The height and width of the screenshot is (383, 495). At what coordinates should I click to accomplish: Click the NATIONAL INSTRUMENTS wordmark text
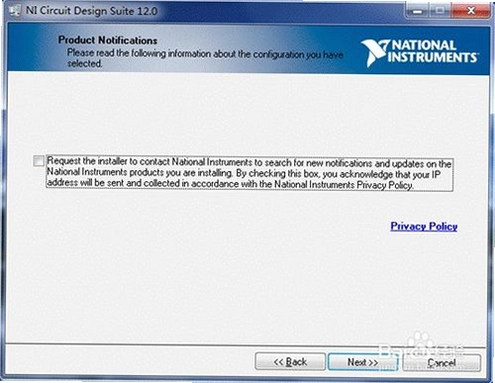tap(432, 51)
